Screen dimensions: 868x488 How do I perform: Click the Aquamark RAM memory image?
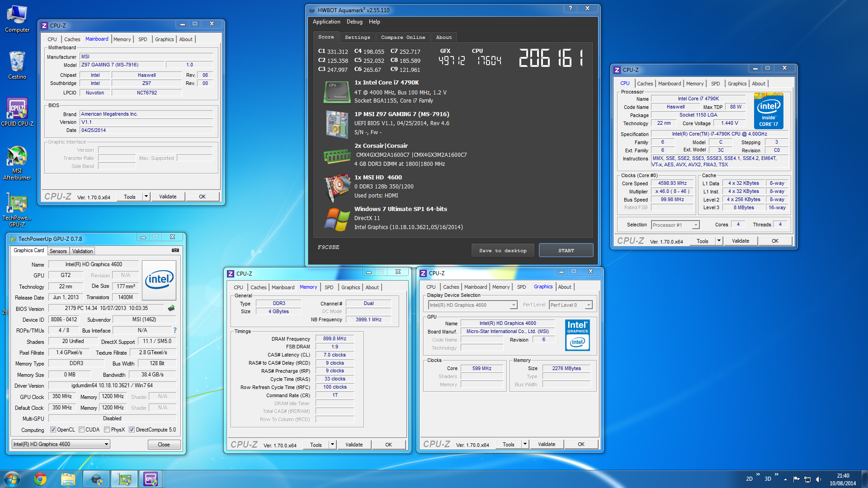(x=337, y=156)
